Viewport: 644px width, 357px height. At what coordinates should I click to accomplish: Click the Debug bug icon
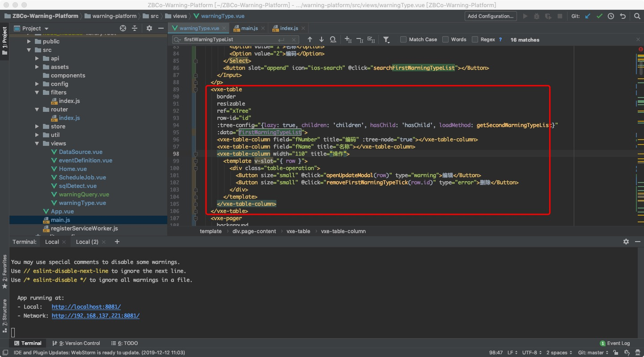(x=537, y=16)
